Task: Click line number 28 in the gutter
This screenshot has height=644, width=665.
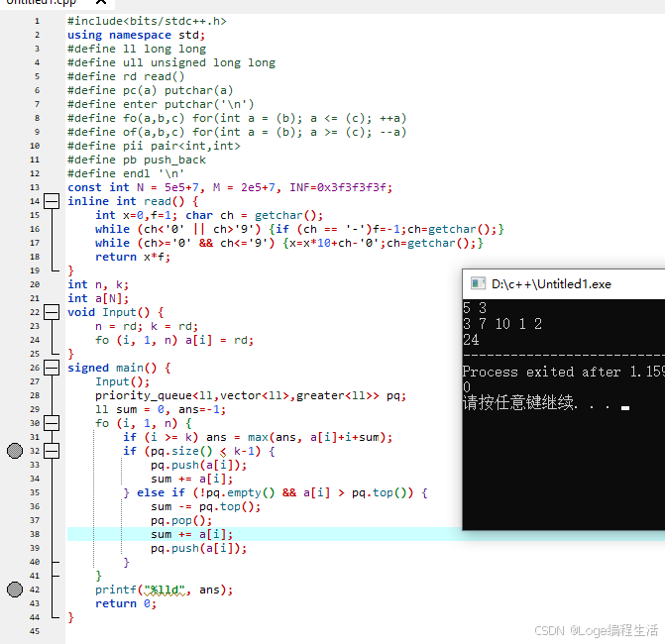Action: pos(35,395)
